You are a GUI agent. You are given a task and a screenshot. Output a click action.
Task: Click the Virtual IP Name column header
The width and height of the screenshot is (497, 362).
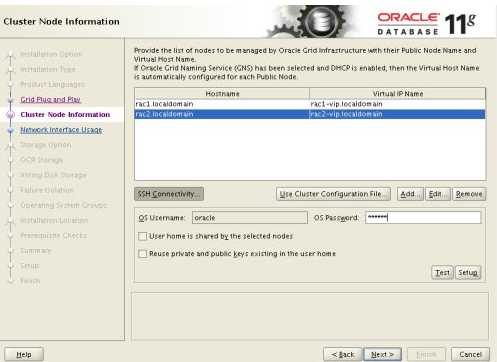(x=397, y=94)
